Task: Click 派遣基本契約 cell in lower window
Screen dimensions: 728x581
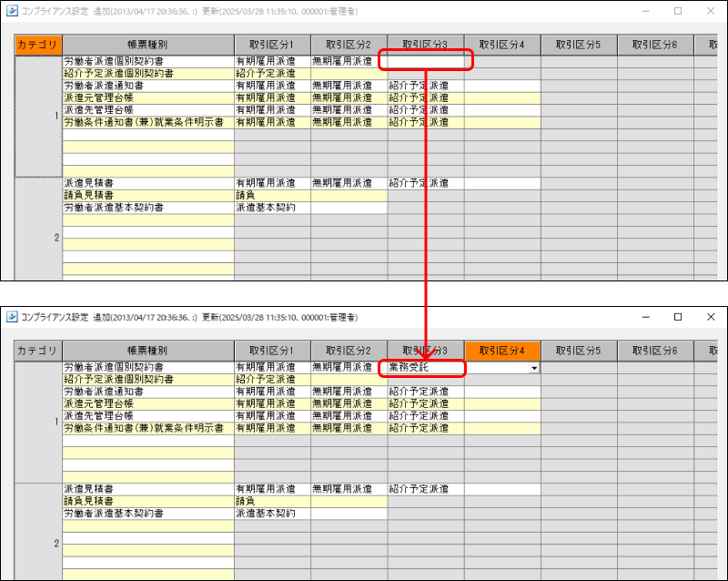Action: (272, 513)
